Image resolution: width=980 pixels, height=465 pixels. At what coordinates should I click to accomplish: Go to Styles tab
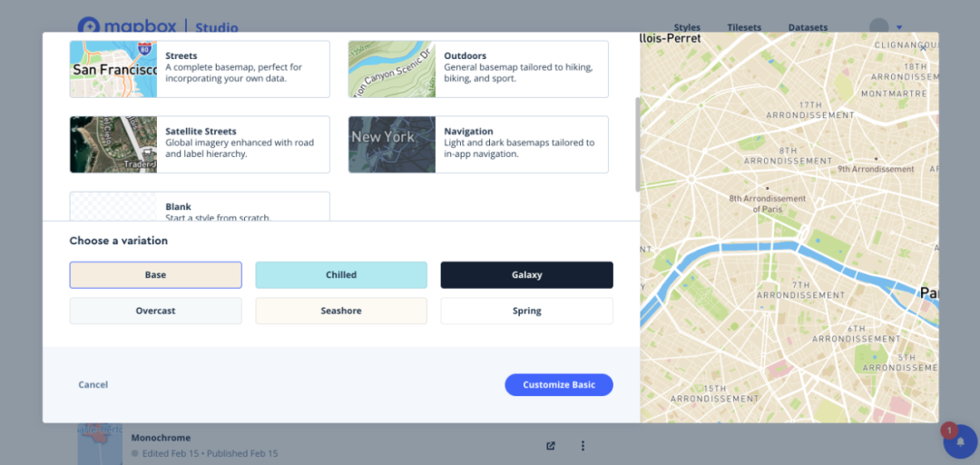click(x=687, y=27)
